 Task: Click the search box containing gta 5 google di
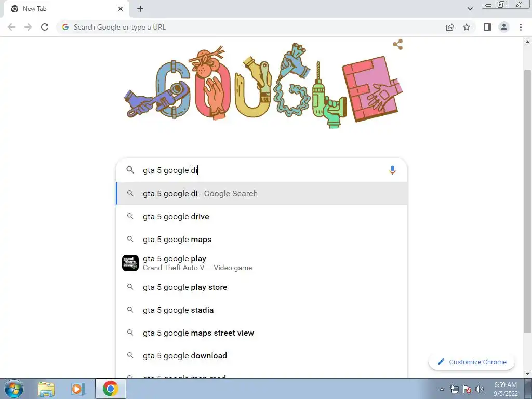coord(262,170)
